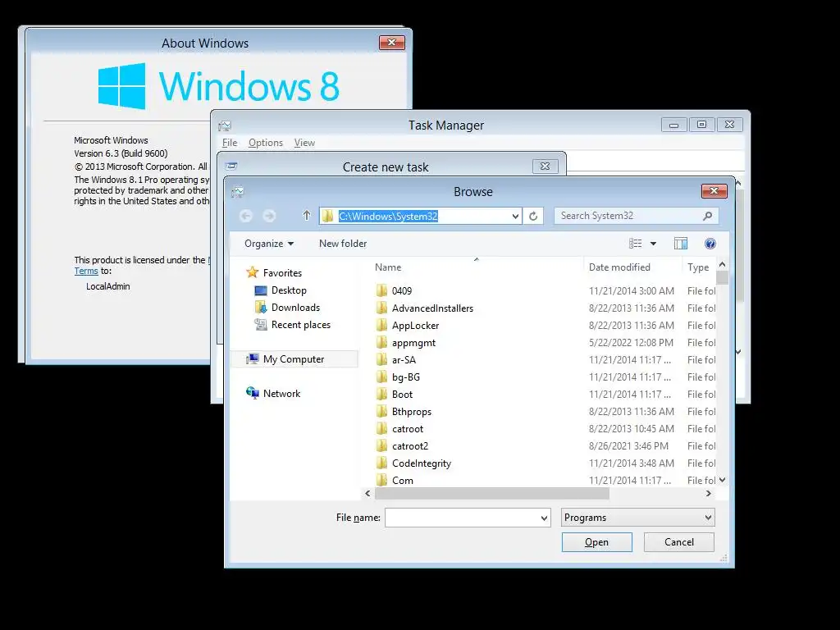Click the File name input field

pyautogui.click(x=462, y=518)
